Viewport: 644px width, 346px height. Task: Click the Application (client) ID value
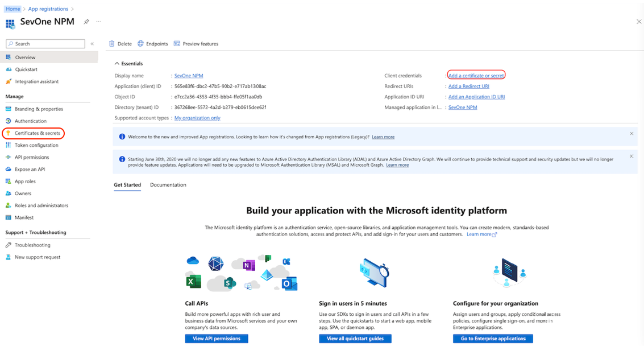(220, 86)
